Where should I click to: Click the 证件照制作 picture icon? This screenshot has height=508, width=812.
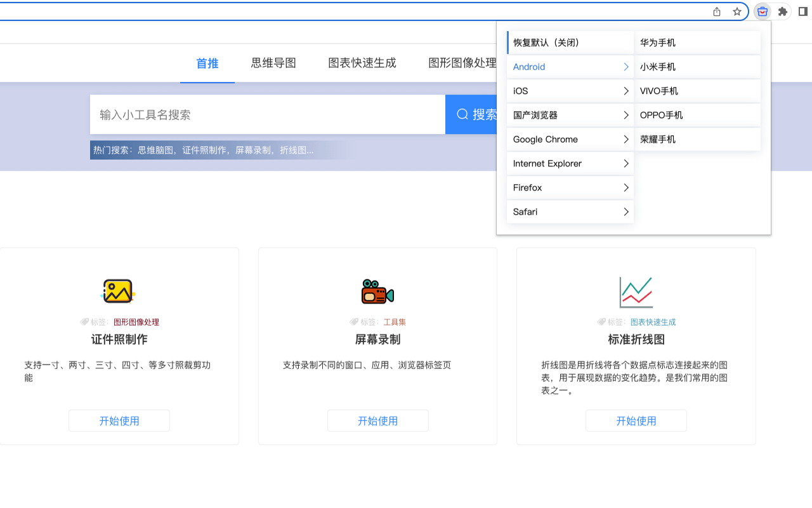click(119, 291)
